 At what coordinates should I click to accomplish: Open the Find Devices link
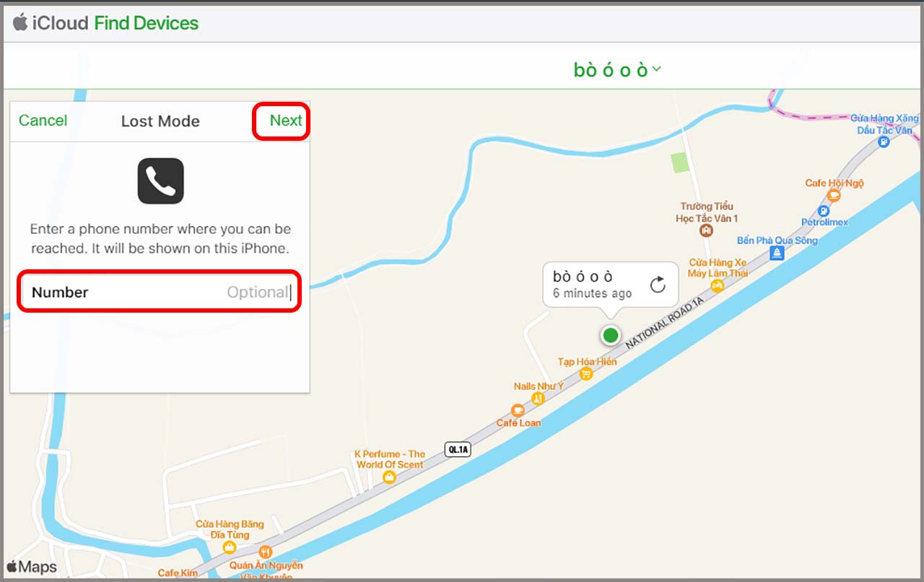147,23
